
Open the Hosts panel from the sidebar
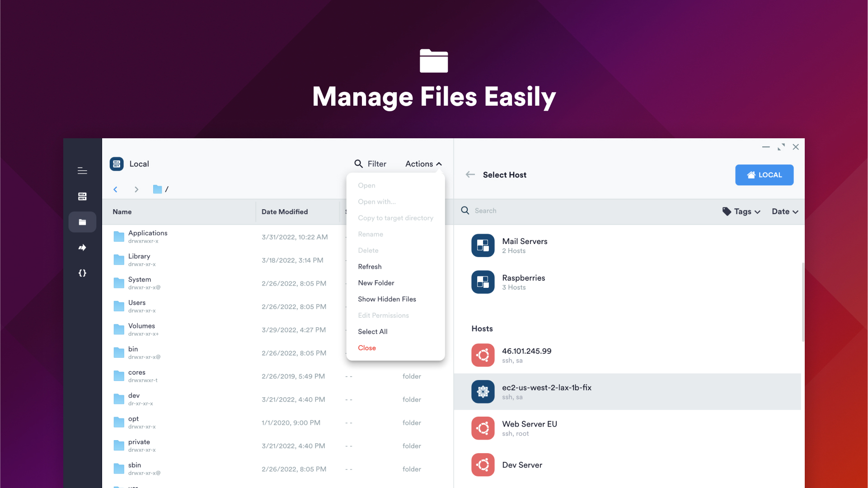click(82, 196)
